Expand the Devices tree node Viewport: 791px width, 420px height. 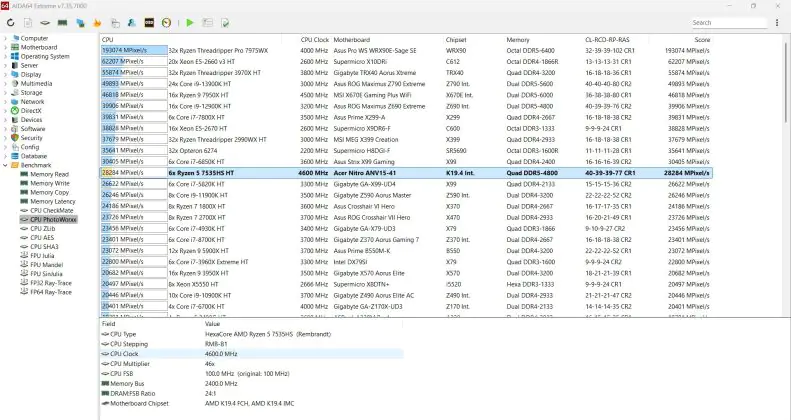(x=6, y=120)
